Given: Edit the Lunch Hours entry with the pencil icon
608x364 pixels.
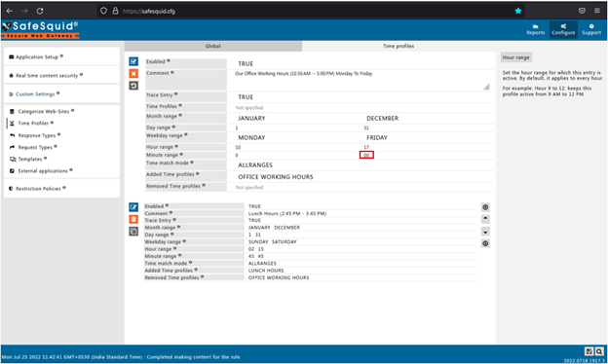Looking at the screenshot, I should click(133, 207).
